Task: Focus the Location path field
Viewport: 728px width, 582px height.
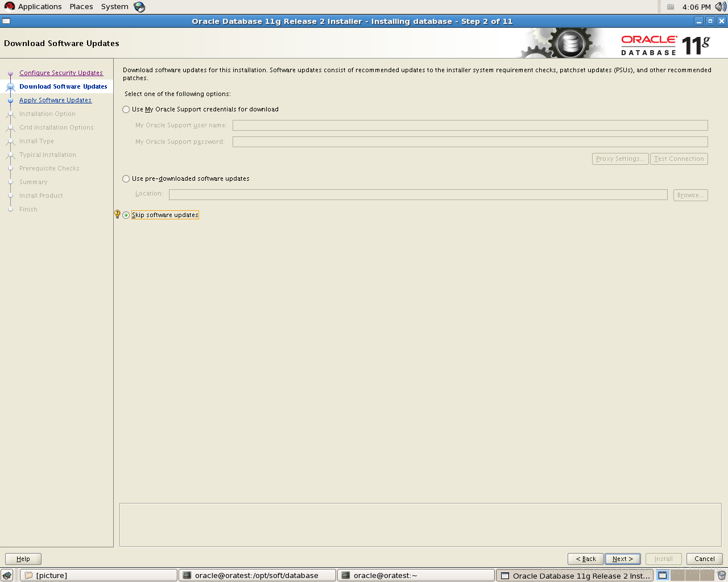Action: 418,195
